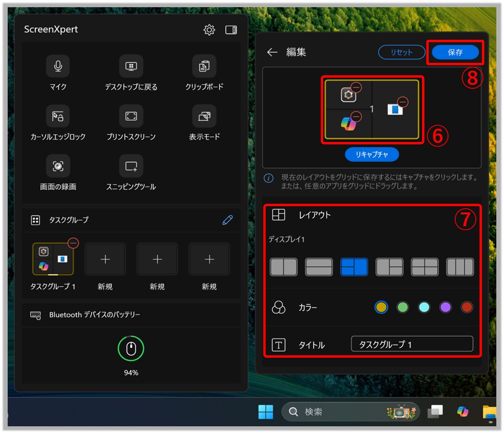Click the レイアウト grid icon
The image size is (504, 433).
click(x=278, y=214)
